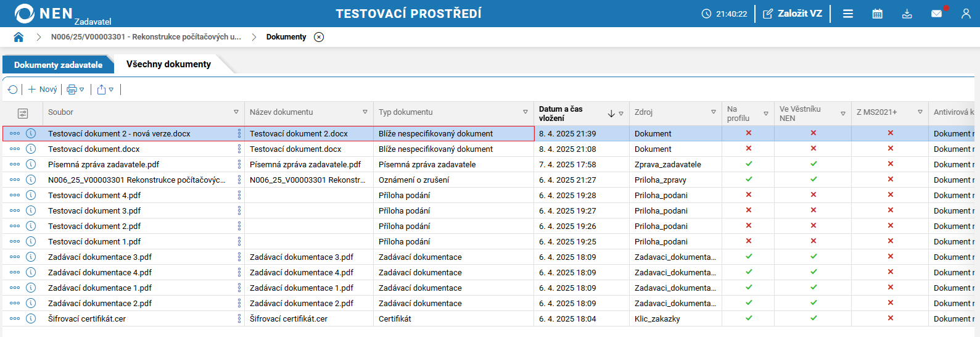Image resolution: width=980 pixels, height=337 pixels.
Task: Expand the share/export dropdown in toolbar
Action: (105, 89)
